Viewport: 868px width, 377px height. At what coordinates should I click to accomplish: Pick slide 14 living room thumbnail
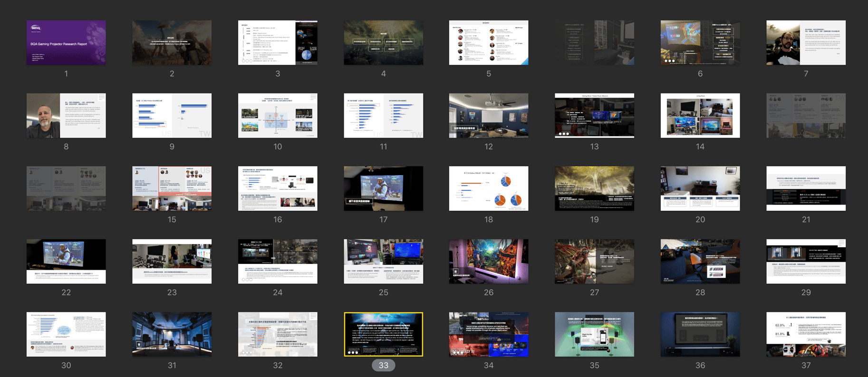[x=700, y=115]
